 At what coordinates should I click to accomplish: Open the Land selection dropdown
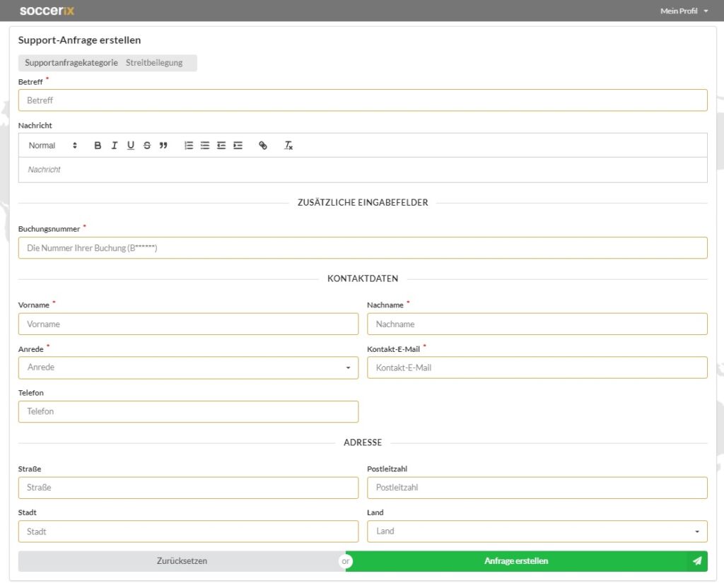click(537, 531)
